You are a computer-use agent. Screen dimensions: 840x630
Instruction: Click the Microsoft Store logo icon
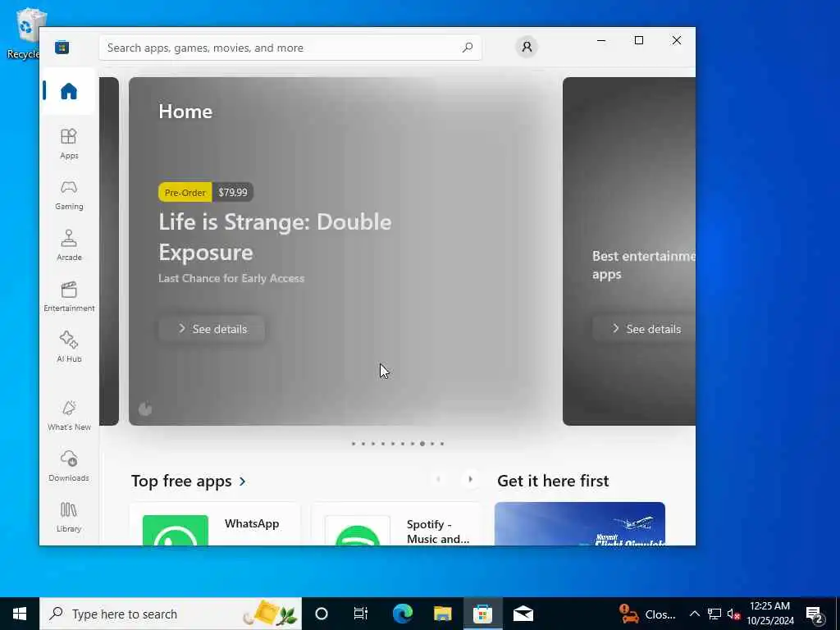tap(62, 47)
